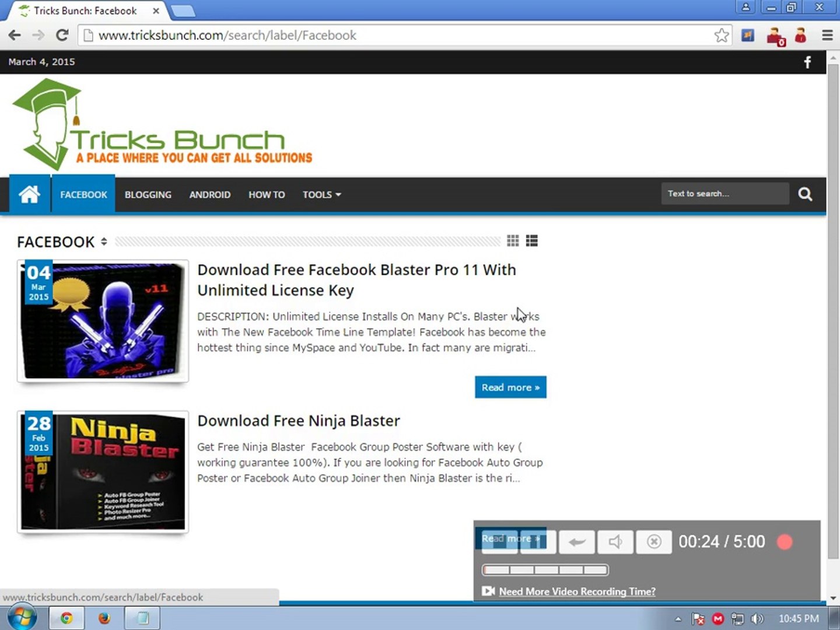Click Read more for Facebook Blaster Pro
Screen dimensions: 840x630
coord(510,387)
